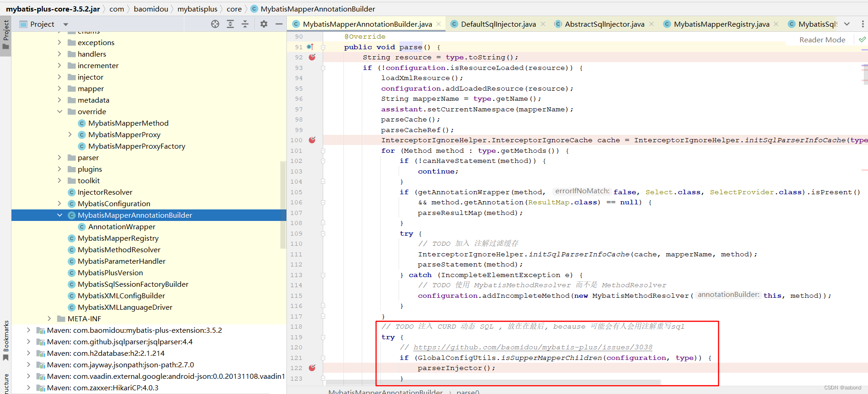Close the MybatisMapperRegistry.java tab
868x394 pixels.
click(777, 24)
